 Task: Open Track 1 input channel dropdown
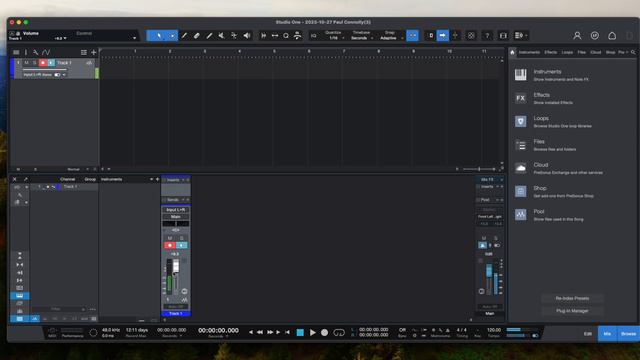pos(64,75)
